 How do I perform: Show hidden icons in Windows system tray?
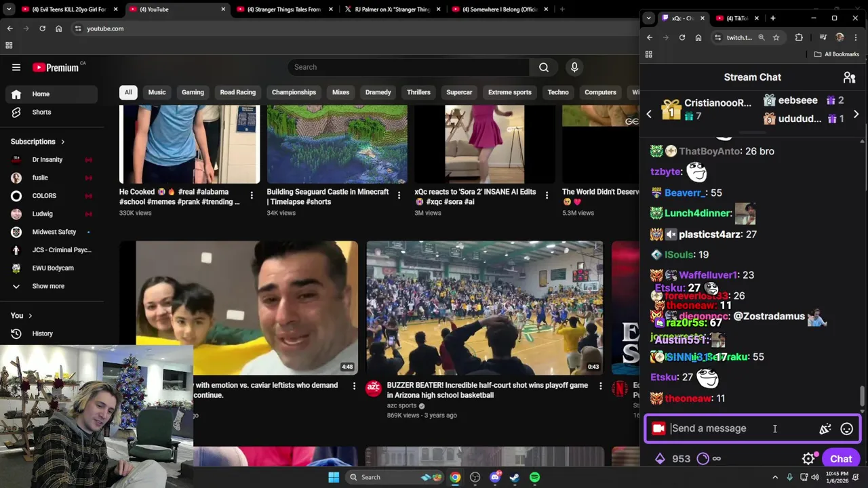pyautogui.click(x=775, y=477)
